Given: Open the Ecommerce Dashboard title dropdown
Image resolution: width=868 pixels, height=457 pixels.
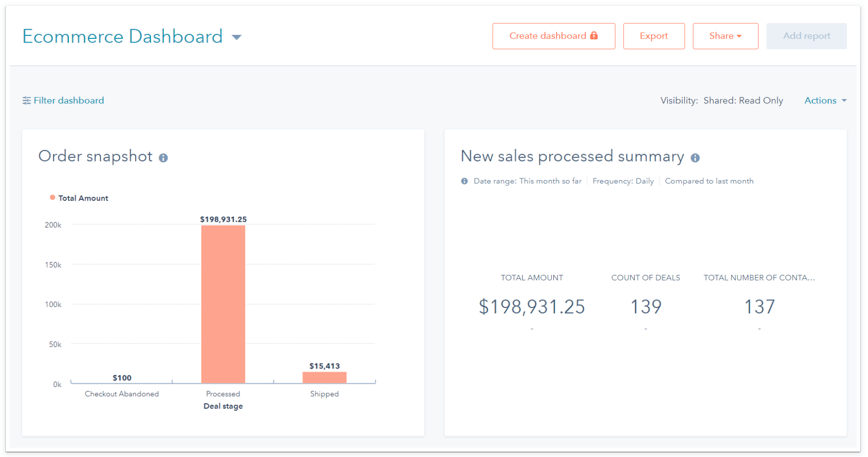Looking at the screenshot, I should (x=237, y=37).
